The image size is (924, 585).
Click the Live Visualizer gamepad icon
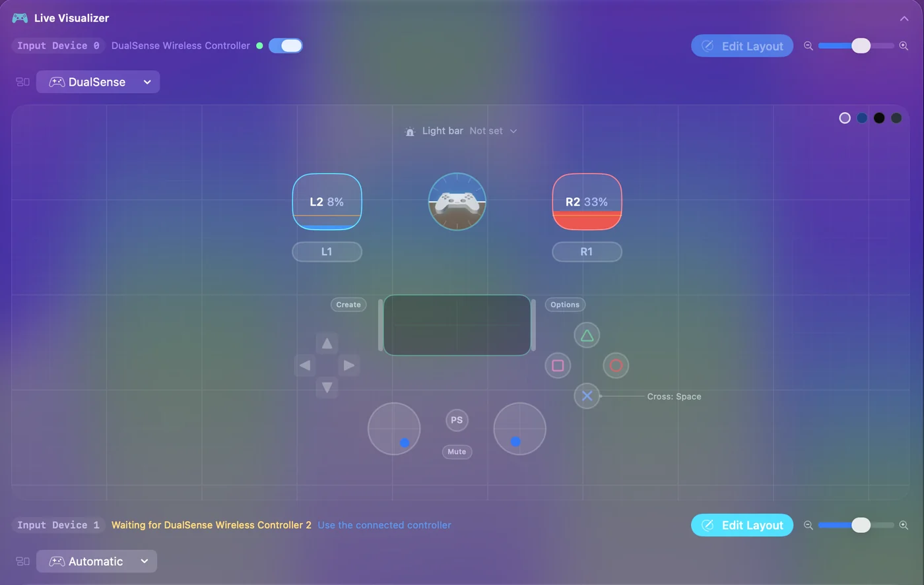pyautogui.click(x=20, y=18)
